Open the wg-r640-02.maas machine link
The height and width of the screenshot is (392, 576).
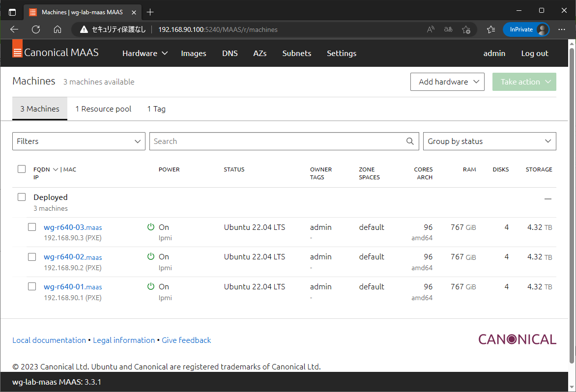point(73,257)
